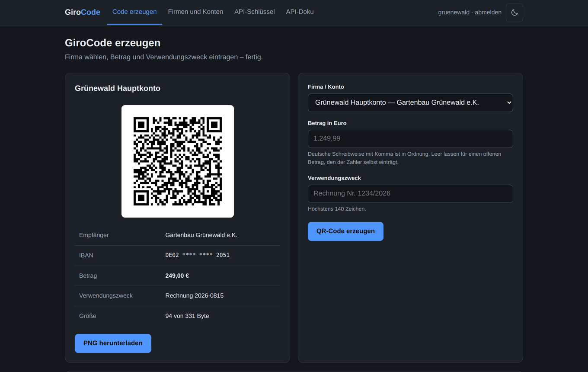Screen dimensions: 588x372
Task: Download the QR code via PNG herunterladen
Action: (113, 343)
